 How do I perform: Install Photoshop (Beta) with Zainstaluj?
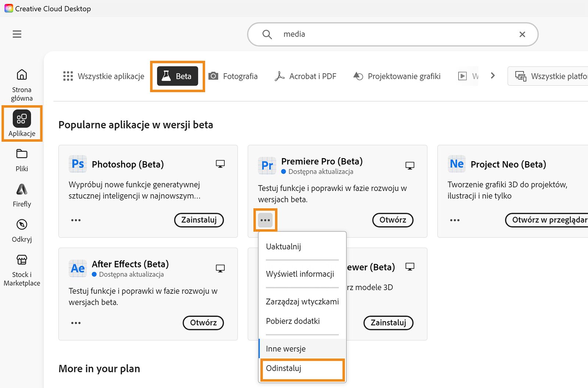[199, 220]
